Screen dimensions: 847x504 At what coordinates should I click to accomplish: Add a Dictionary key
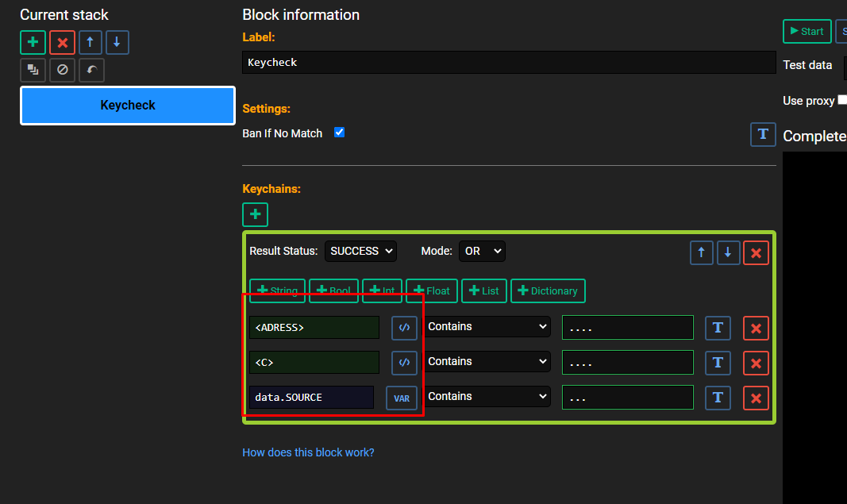tap(548, 291)
